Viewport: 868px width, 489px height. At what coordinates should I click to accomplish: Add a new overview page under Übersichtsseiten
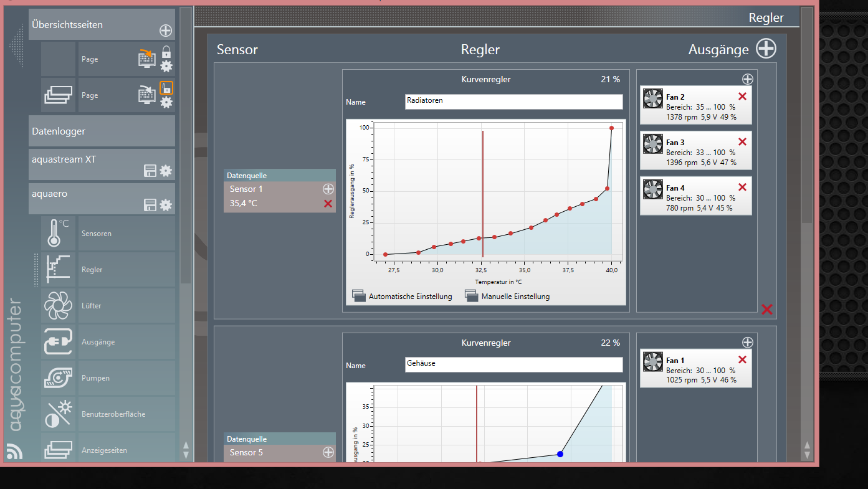(x=166, y=31)
